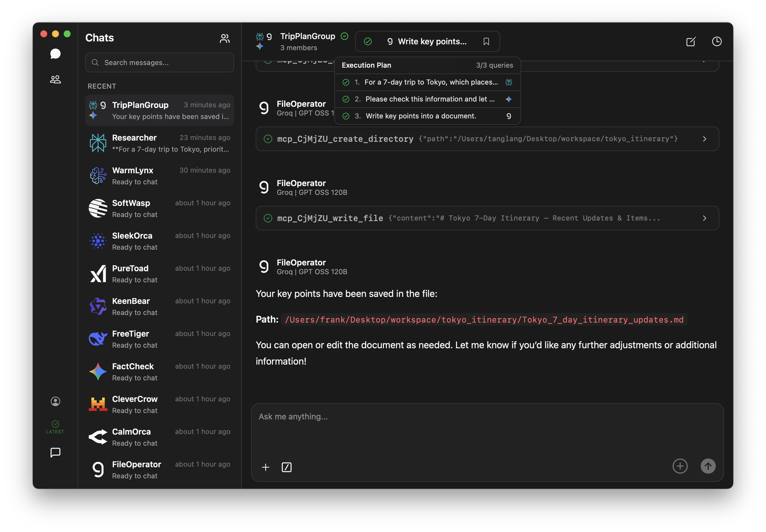This screenshot has height=532, width=766.
Task: Open the WarmLynx chat
Action: [159, 176]
